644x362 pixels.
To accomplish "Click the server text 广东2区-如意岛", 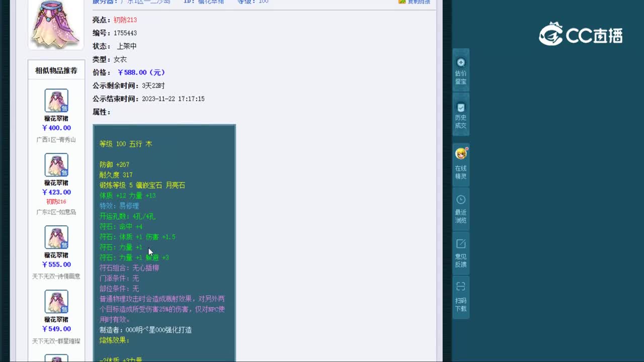I will click(x=56, y=212).
